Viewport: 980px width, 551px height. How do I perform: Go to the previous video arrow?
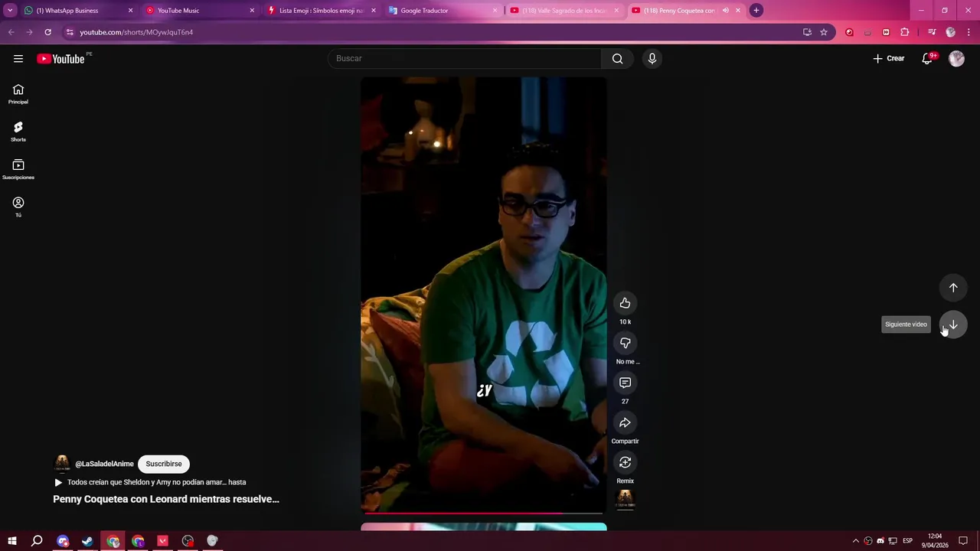click(x=953, y=288)
